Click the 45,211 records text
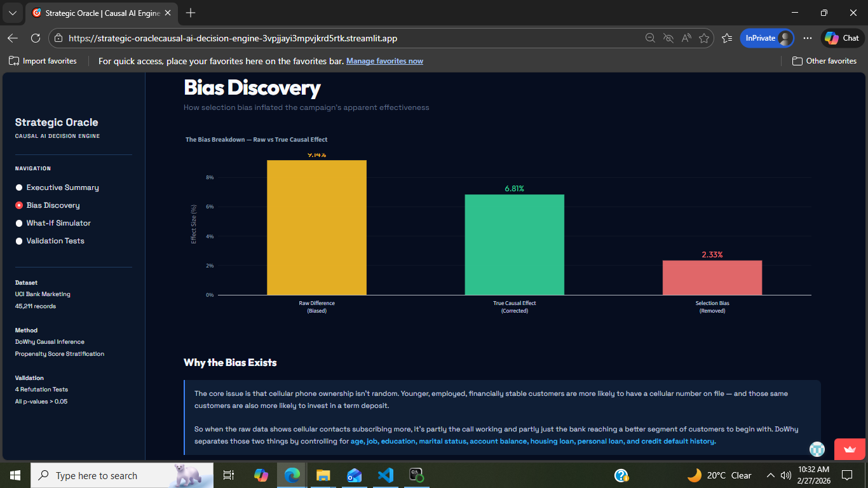The height and width of the screenshot is (488, 868). coord(36,306)
